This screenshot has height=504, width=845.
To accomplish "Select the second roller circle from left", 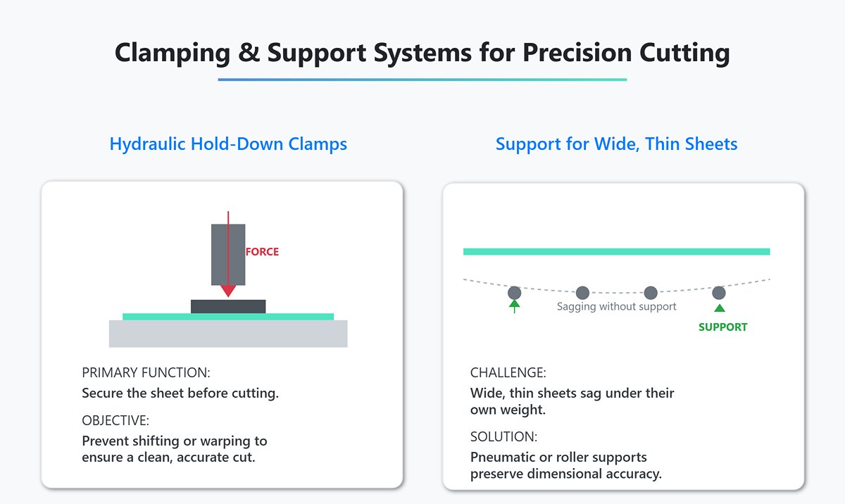I will (x=582, y=292).
